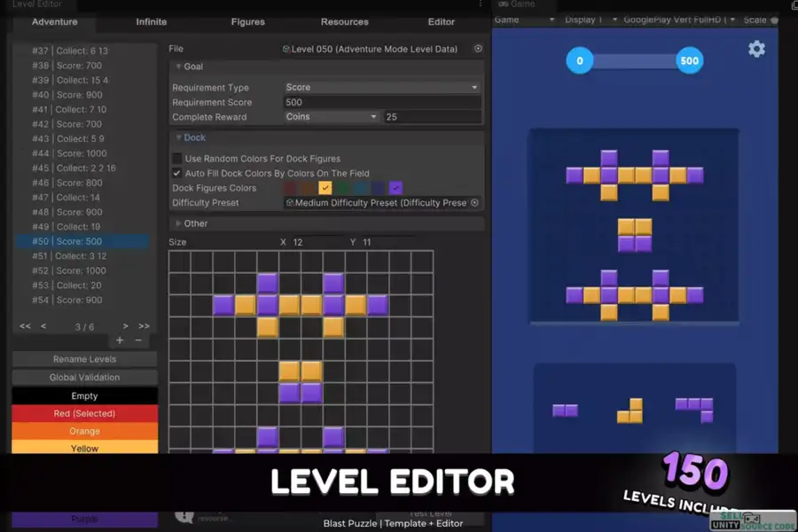Image resolution: width=798 pixels, height=532 pixels.
Task: Jump to the last level page
Action: tap(144, 326)
